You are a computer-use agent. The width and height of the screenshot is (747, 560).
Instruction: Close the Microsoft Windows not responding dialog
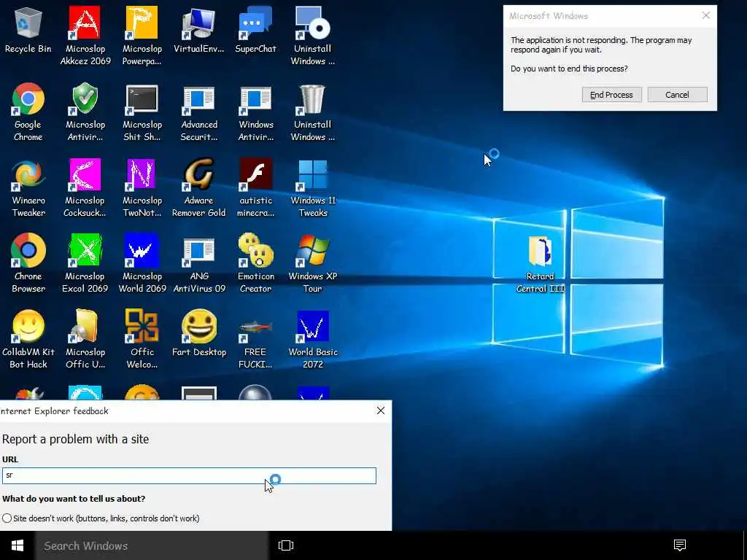(706, 16)
